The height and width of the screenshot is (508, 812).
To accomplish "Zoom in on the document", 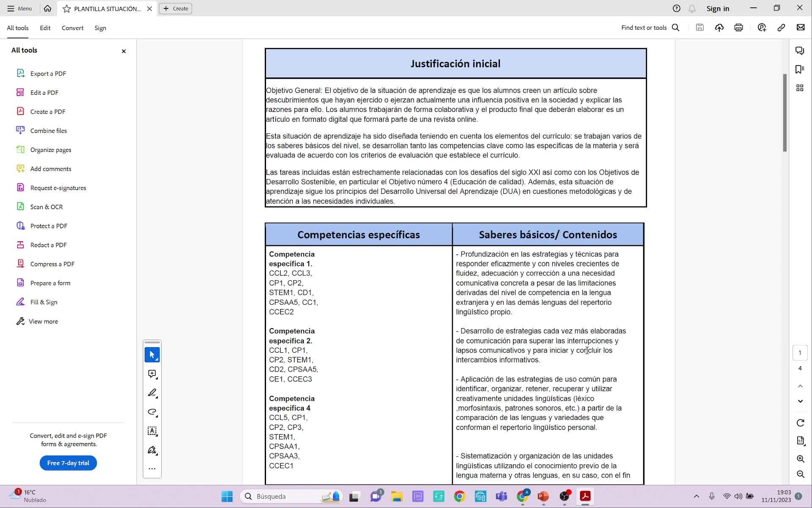I will pyautogui.click(x=800, y=459).
